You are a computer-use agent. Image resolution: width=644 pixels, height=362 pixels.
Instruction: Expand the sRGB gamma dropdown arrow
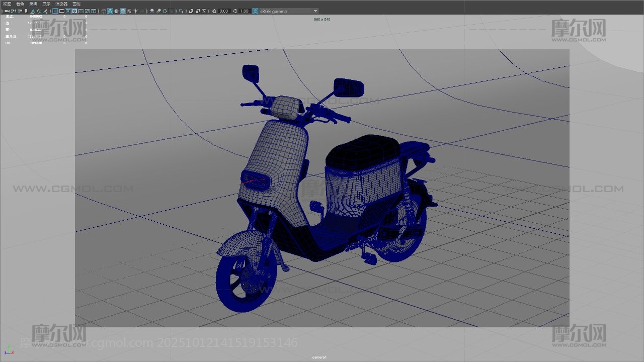click(x=315, y=11)
